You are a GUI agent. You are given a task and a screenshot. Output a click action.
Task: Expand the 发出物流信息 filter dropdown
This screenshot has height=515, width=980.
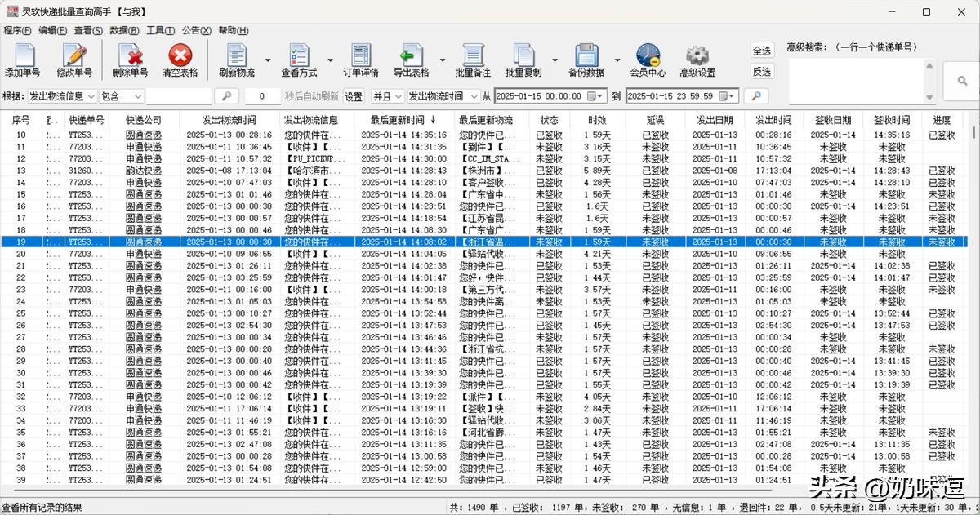91,96
